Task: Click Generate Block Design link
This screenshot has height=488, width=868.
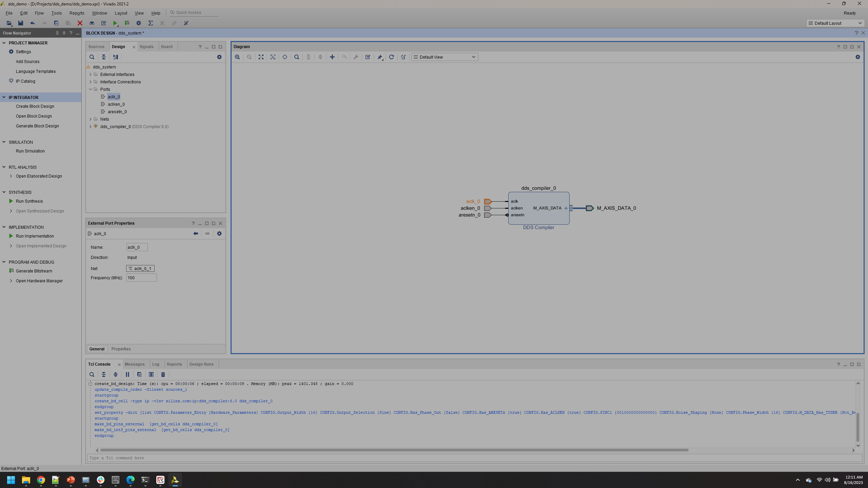Action: pos(37,126)
